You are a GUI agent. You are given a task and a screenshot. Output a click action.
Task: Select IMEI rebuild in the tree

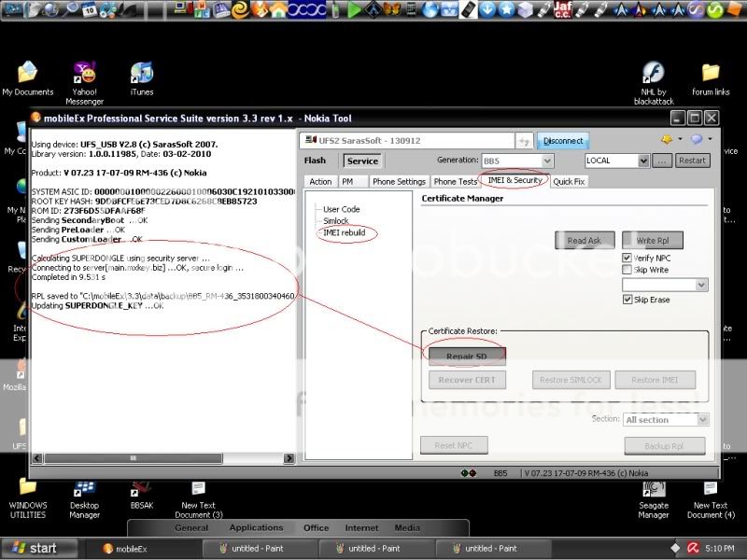click(x=345, y=232)
